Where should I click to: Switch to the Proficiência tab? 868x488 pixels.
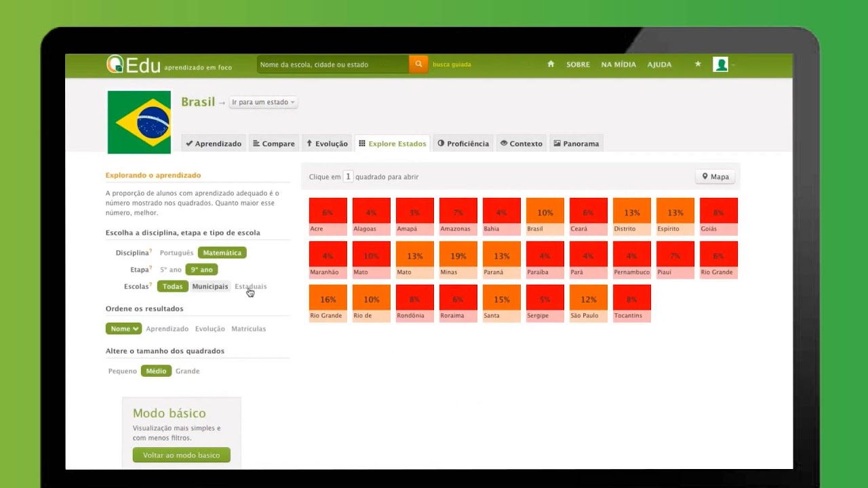coord(463,144)
